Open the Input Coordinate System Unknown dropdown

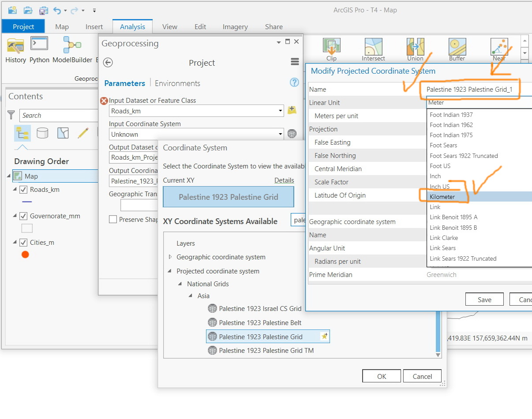coord(281,135)
